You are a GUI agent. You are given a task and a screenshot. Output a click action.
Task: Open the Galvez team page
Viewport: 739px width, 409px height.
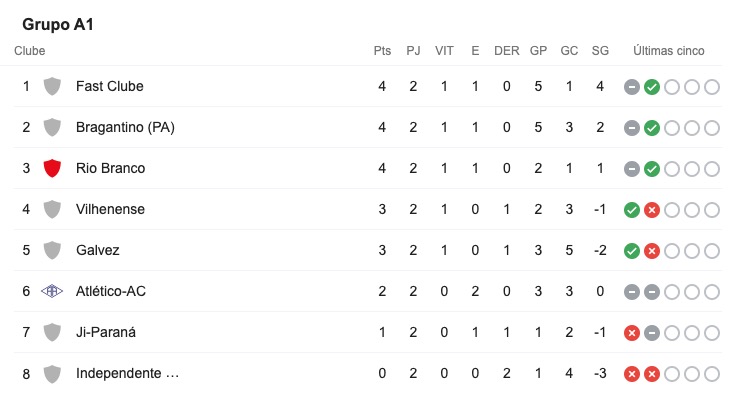tap(98, 250)
